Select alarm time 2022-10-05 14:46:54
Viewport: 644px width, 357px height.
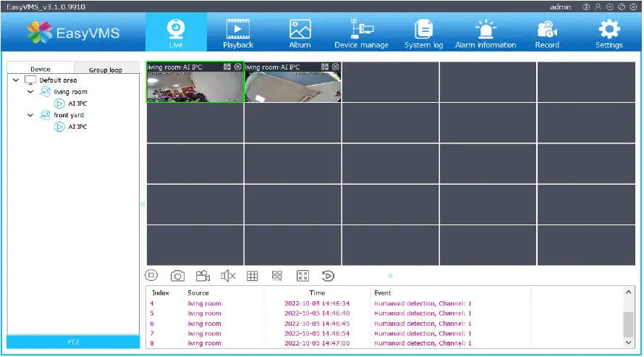317,334
